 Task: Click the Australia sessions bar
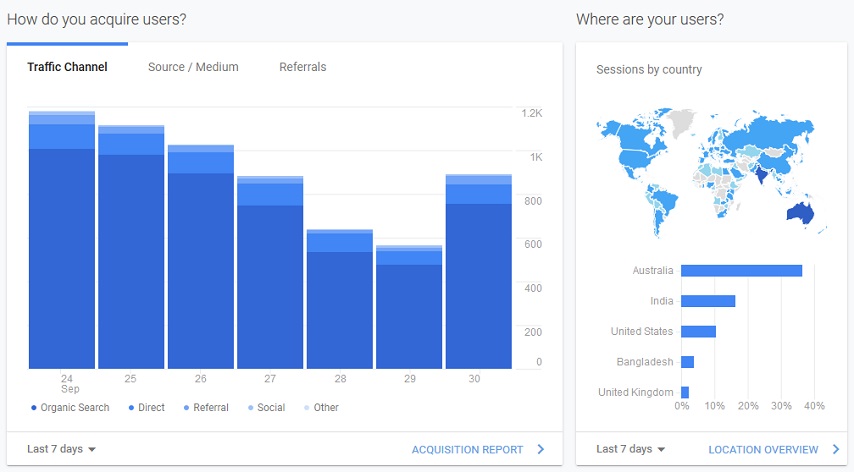tap(742, 271)
